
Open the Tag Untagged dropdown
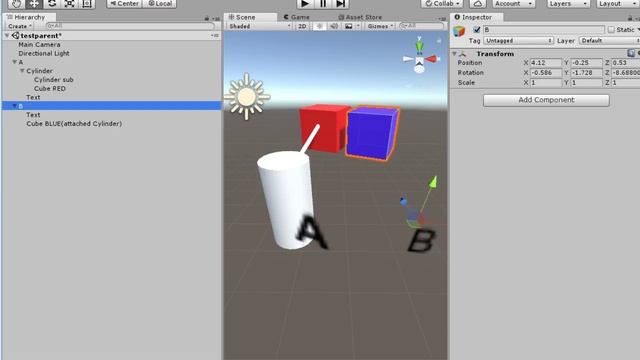pos(518,41)
